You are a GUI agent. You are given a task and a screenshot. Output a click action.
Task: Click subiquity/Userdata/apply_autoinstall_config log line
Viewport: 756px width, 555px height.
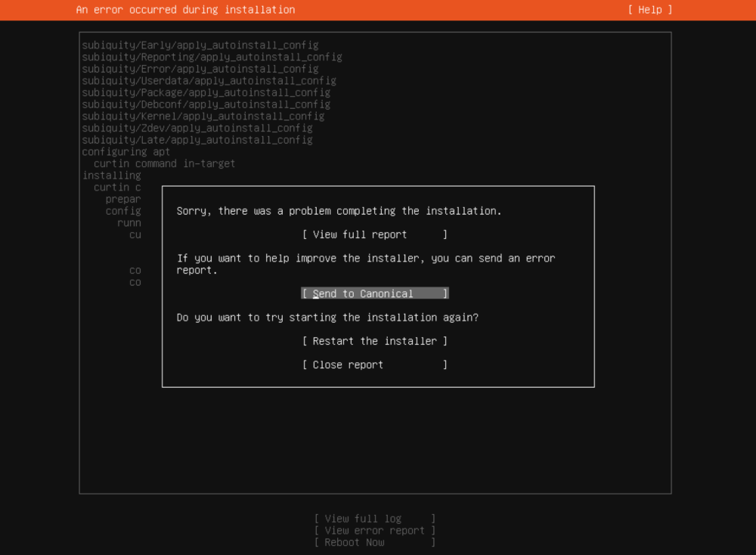pyautogui.click(x=209, y=80)
